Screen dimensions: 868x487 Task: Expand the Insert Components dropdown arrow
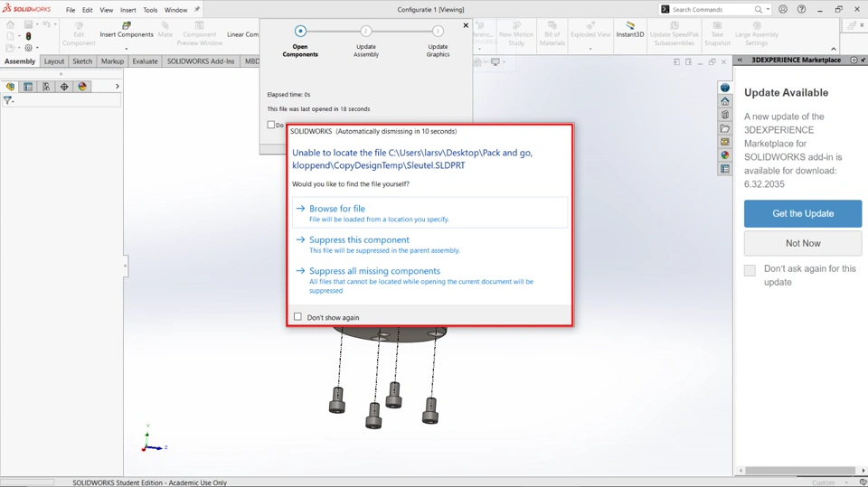(127, 49)
